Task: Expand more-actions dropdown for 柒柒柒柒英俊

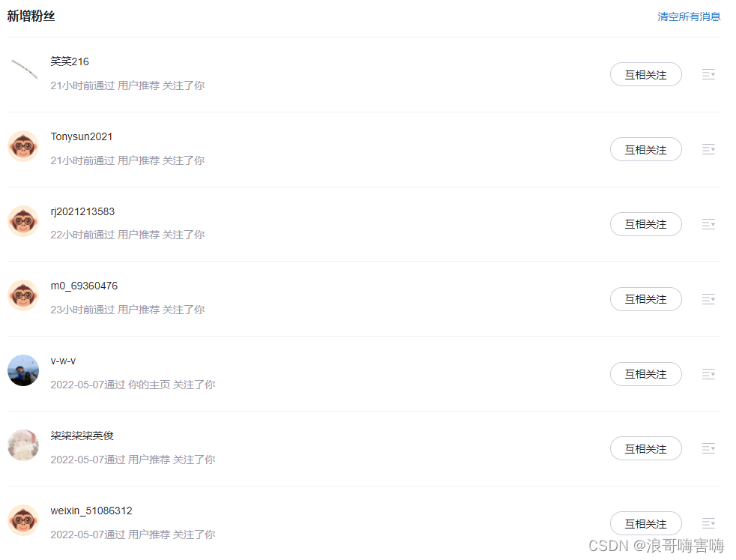Action: coord(708,448)
